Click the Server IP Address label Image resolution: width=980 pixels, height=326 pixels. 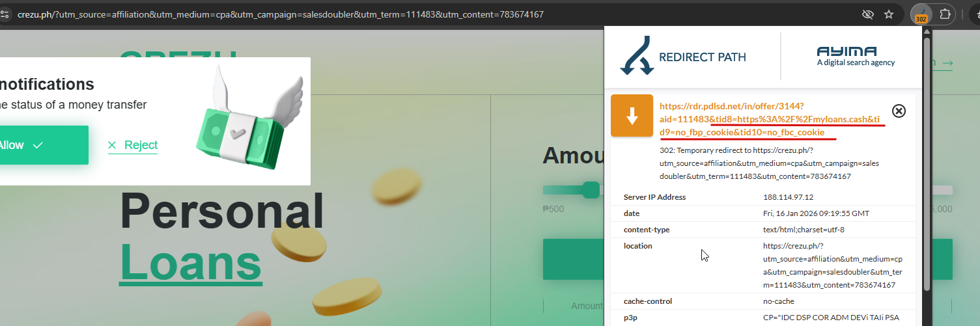654,197
